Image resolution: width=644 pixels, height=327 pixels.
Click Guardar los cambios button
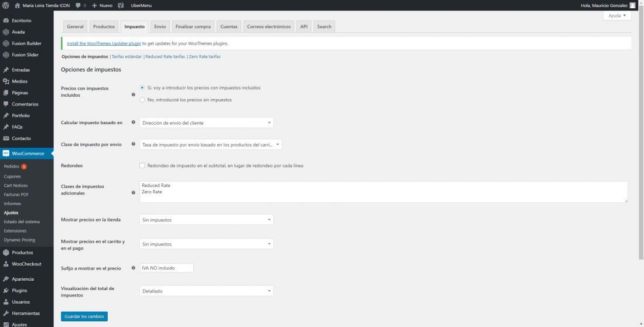coord(84,316)
